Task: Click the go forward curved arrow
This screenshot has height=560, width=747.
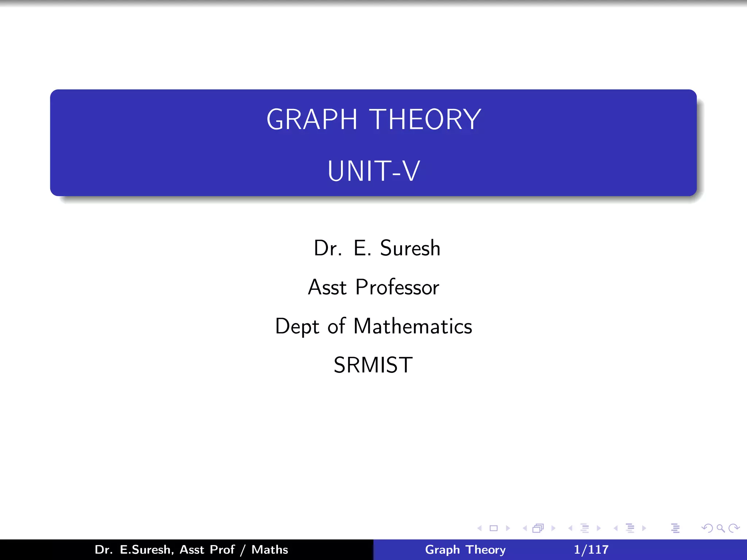Action: click(734, 528)
